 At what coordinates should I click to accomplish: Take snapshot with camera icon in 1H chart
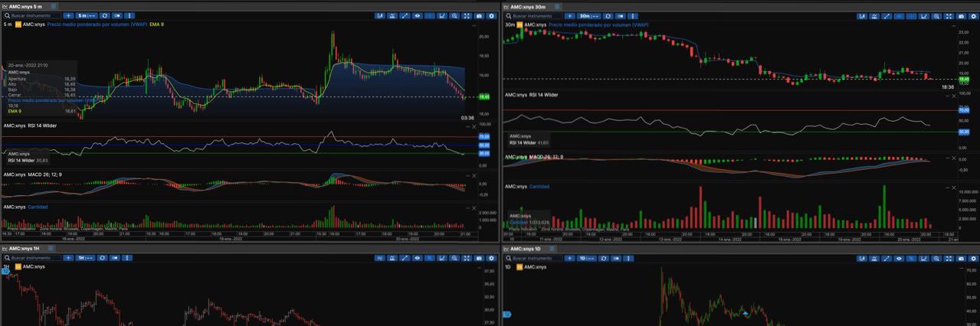coord(479,258)
